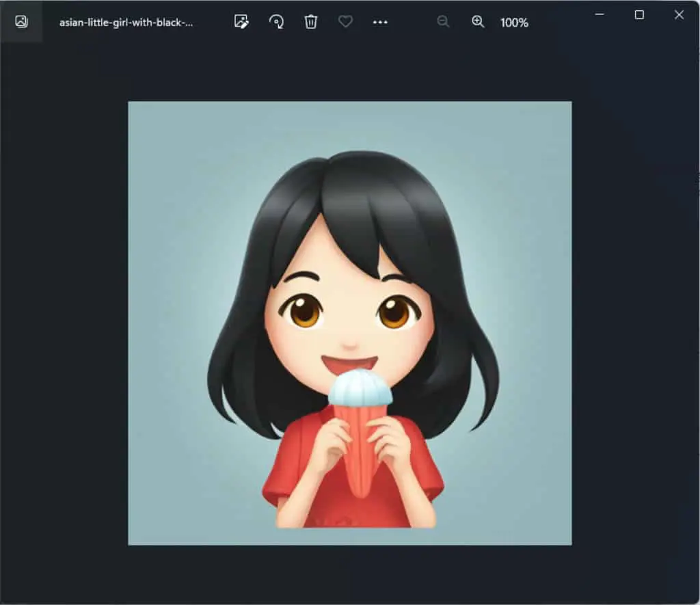700x605 pixels.
Task: Minimize the Photos window
Action: tap(600, 15)
